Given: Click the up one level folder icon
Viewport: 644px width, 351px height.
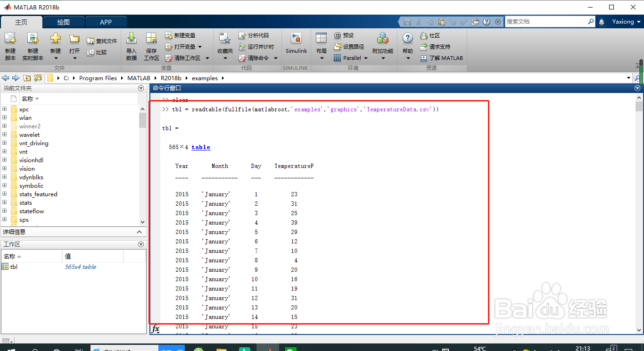Looking at the screenshot, I should pos(27,78).
